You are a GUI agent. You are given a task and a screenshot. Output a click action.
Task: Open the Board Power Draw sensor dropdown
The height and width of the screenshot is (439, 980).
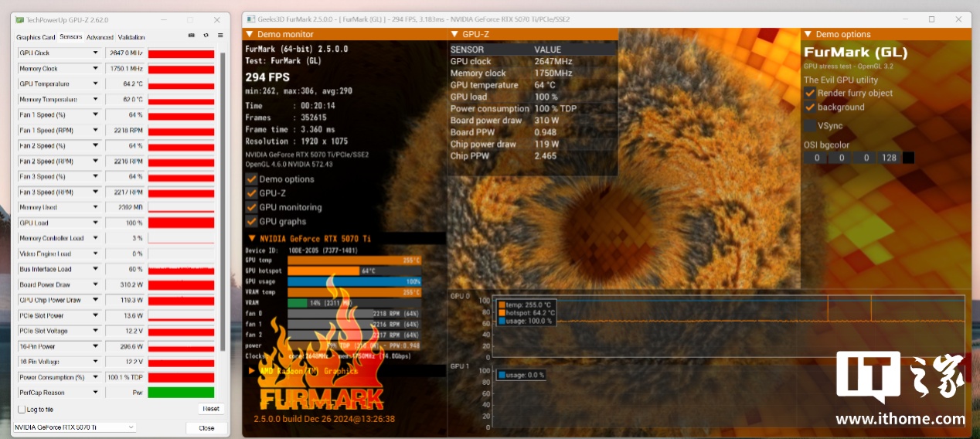coord(96,284)
